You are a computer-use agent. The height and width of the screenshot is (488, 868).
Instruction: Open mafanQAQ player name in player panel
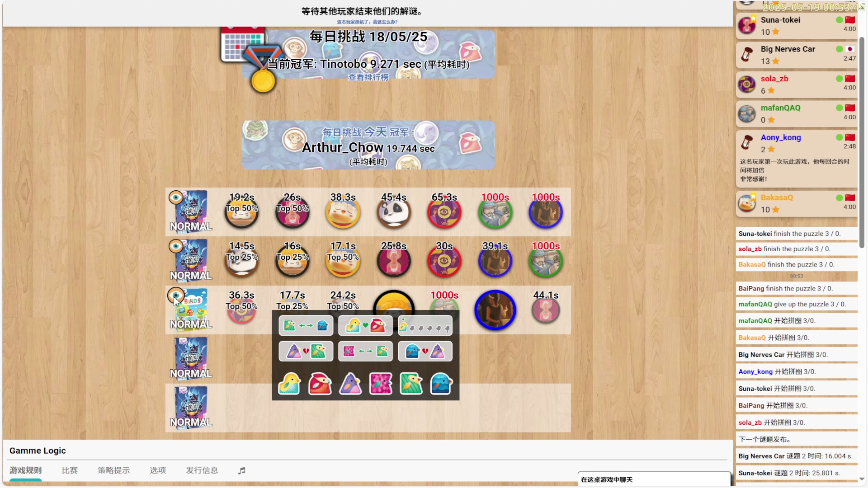coord(780,108)
